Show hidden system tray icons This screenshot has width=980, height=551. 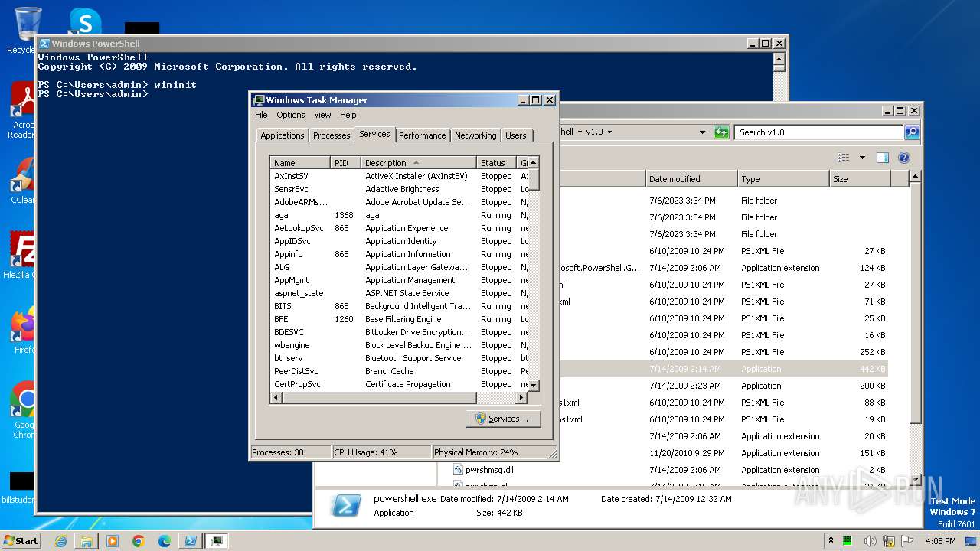831,541
